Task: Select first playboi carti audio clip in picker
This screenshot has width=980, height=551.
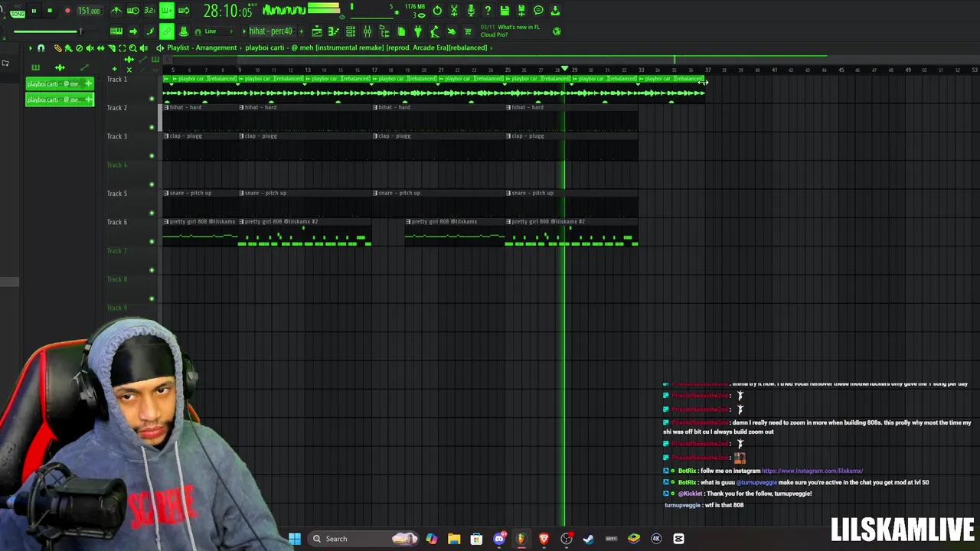Action: (60, 84)
